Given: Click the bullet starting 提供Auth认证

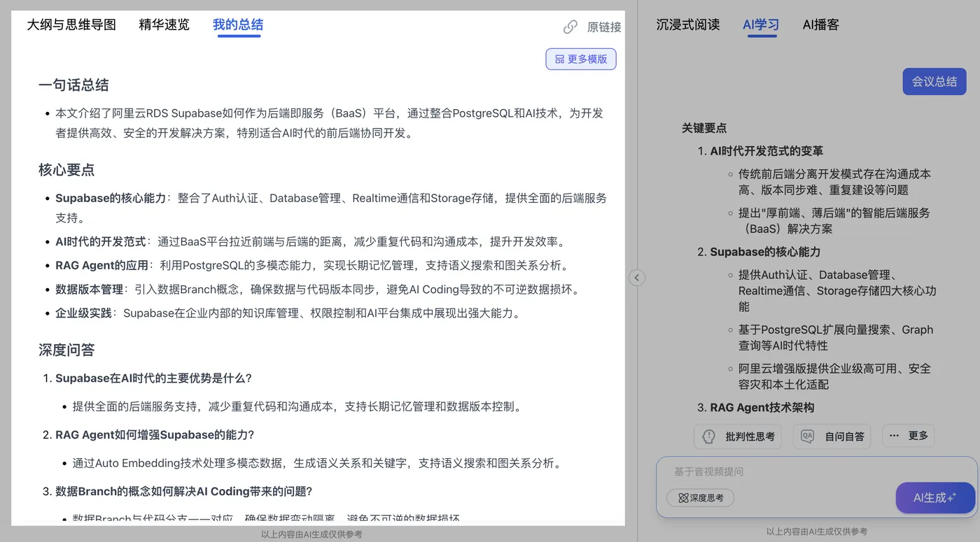Looking at the screenshot, I should (x=837, y=290).
